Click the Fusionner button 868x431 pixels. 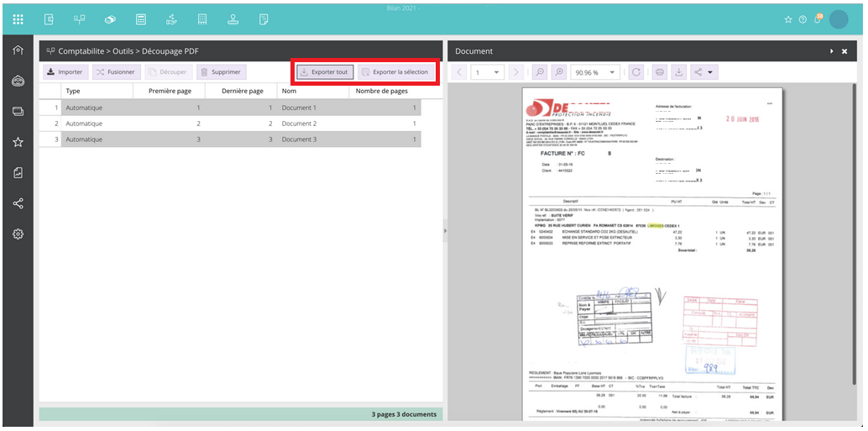tap(116, 72)
